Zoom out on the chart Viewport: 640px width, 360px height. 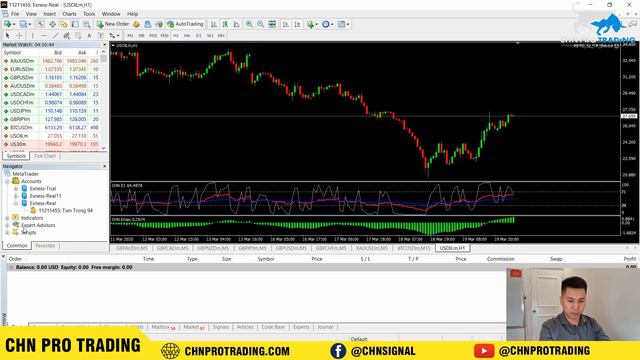(x=260, y=24)
